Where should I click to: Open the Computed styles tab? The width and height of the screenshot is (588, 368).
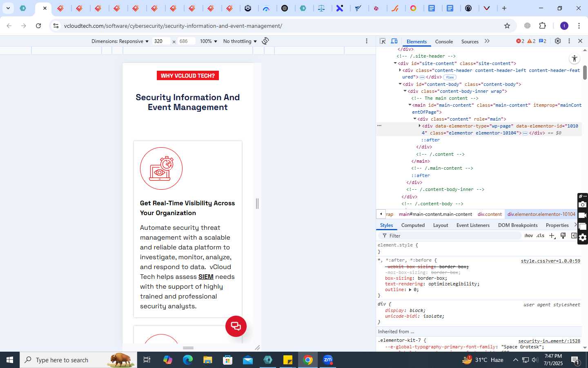point(413,225)
